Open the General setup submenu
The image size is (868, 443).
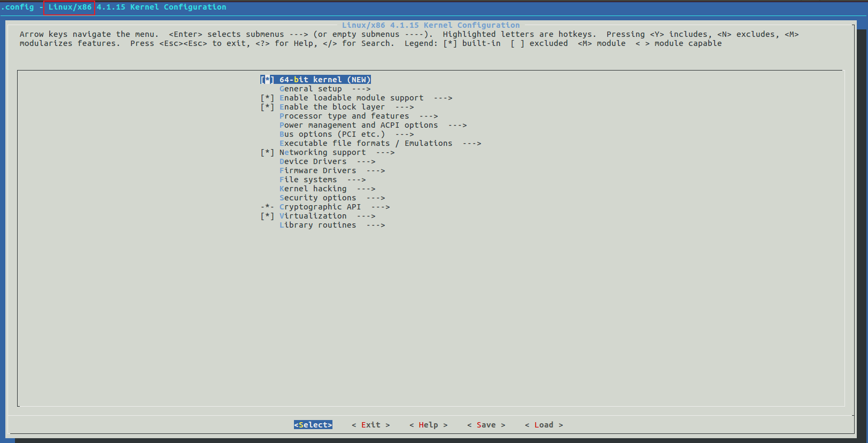[325, 89]
